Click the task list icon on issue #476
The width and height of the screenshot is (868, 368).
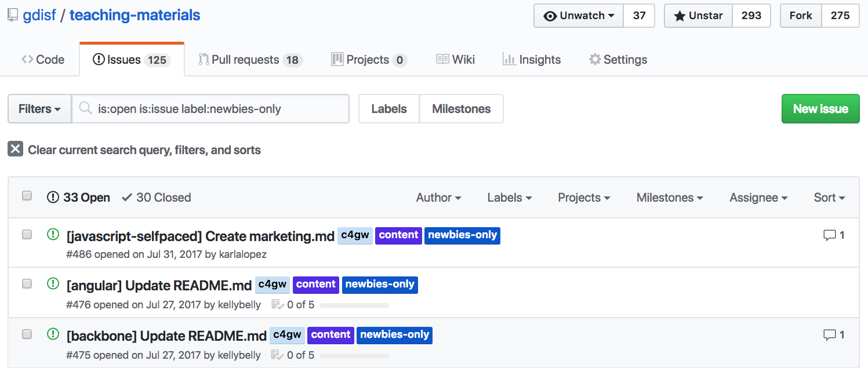pos(277,305)
